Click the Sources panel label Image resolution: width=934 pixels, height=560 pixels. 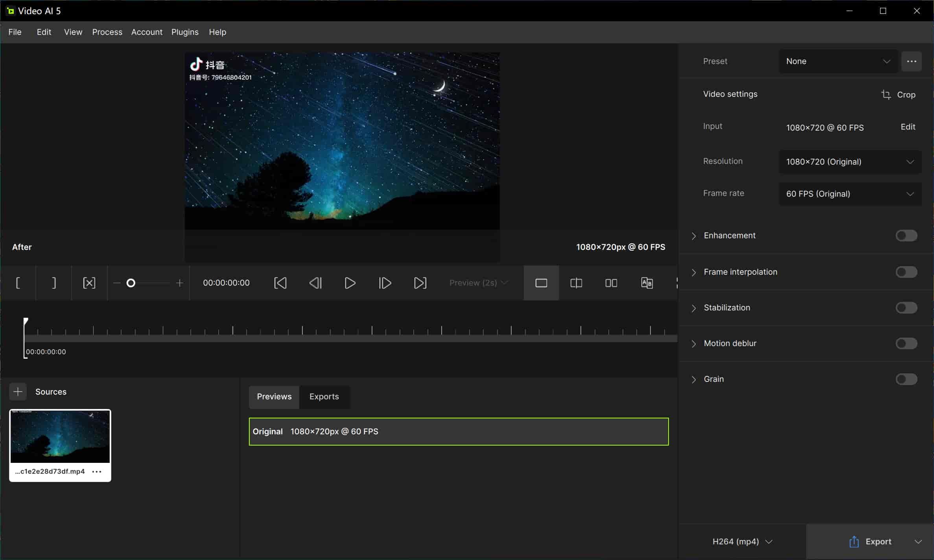coord(51,392)
